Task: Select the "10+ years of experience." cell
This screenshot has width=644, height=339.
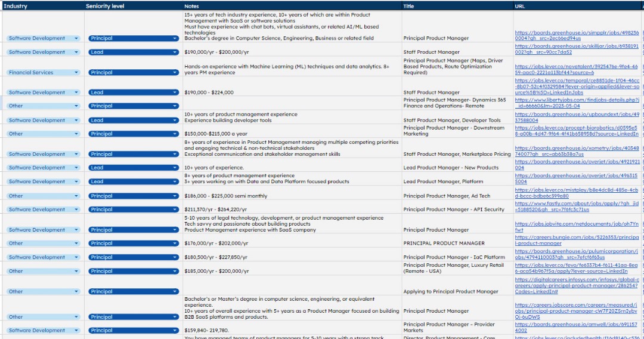Action: pyautogui.click(x=292, y=165)
